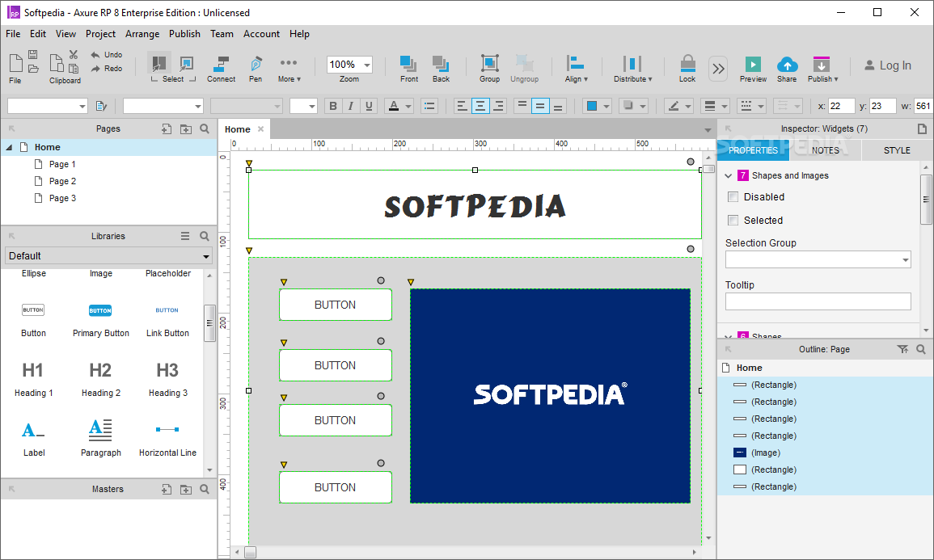Image resolution: width=934 pixels, height=560 pixels.
Task: Click the Preview play icon
Action: point(753,65)
